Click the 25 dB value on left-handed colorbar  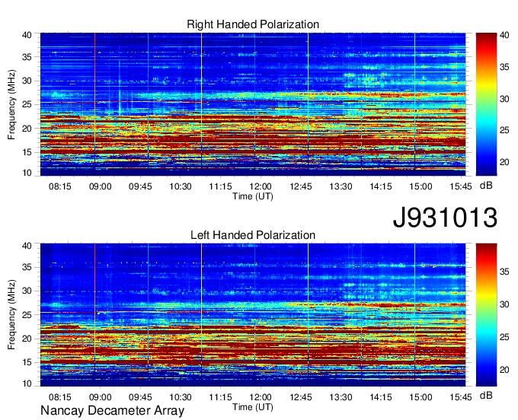tap(504, 337)
